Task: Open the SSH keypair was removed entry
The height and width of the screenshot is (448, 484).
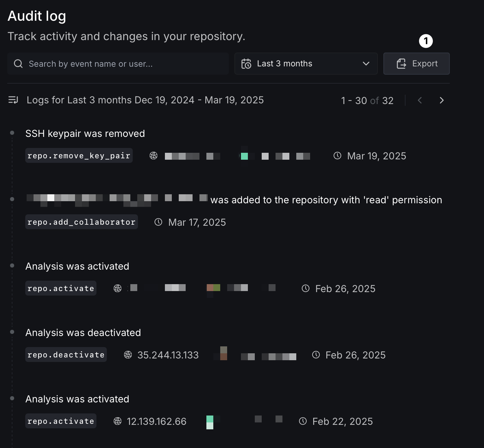Action: (85, 134)
